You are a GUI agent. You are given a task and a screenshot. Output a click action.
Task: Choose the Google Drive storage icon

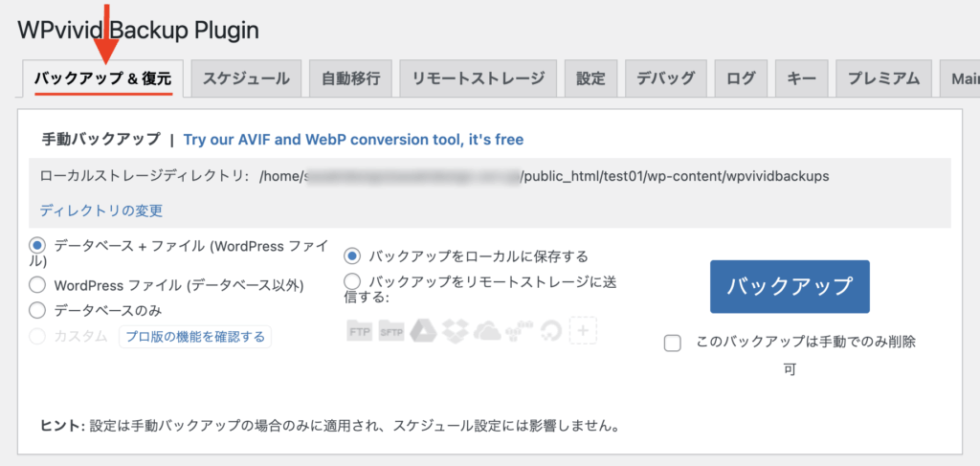pos(422,330)
